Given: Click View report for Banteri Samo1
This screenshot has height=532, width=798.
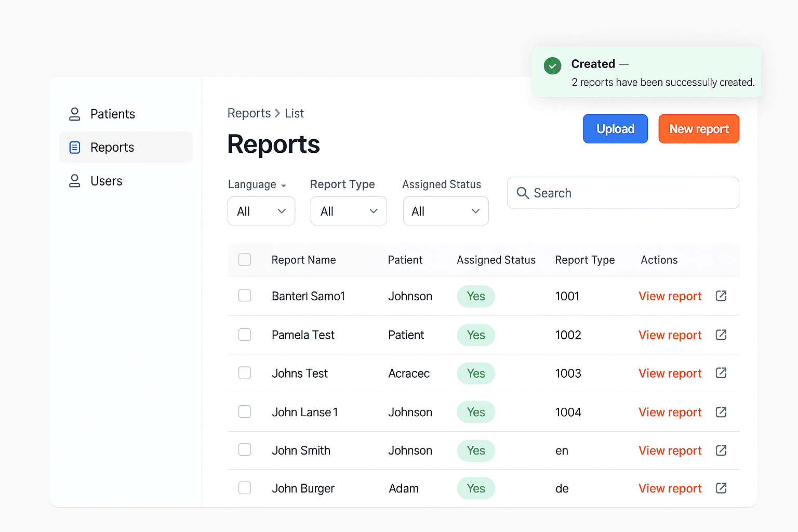Looking at the screenshot, I should 670,296.
